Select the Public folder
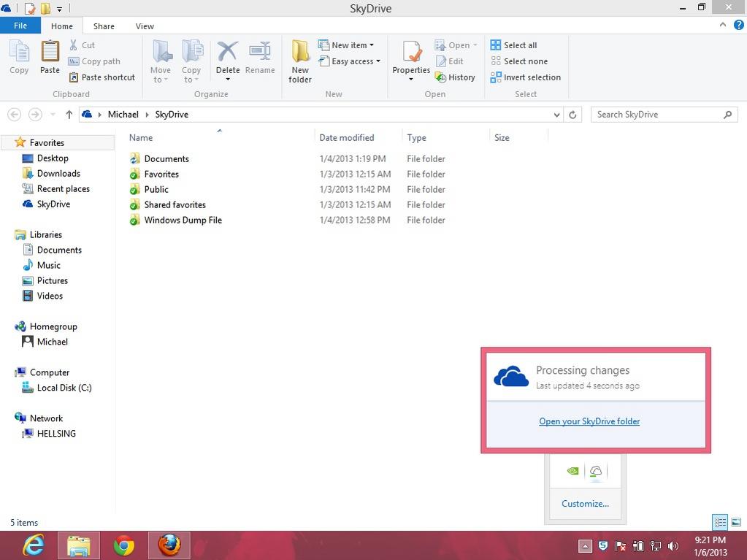Screen dimensions: 747x560 [x=156, y=190]
